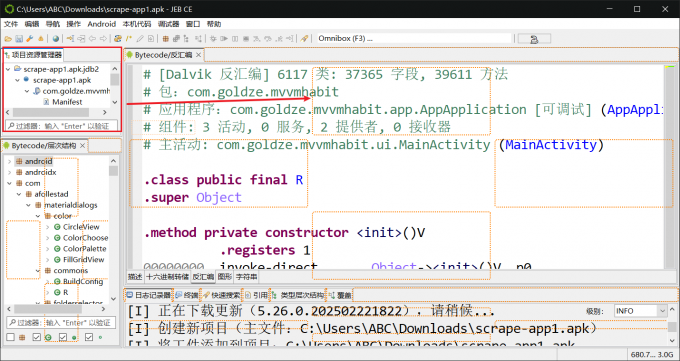The image size is (680, 361).
Task: Toggle the large green dot checkbox
Action: coord(63,337)
